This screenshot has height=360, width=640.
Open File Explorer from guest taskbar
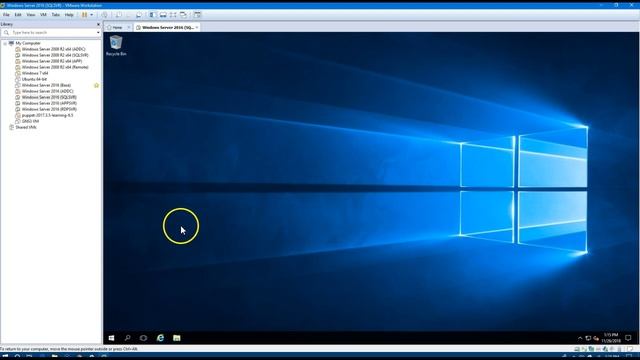pyautogui.click(x=177, y=338)
